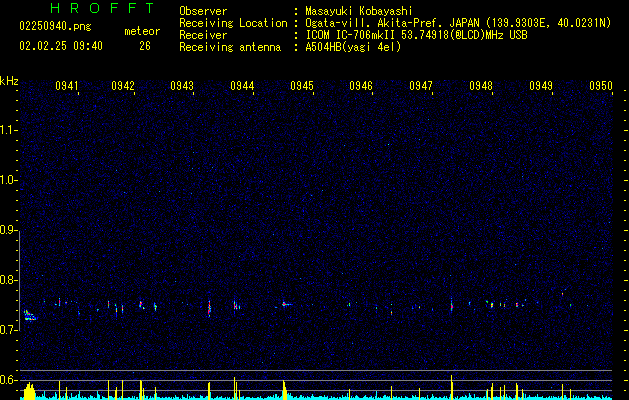Click the Receiving antenna label
The width and height of the screenshot is (629, 400).
pos(230,47)
